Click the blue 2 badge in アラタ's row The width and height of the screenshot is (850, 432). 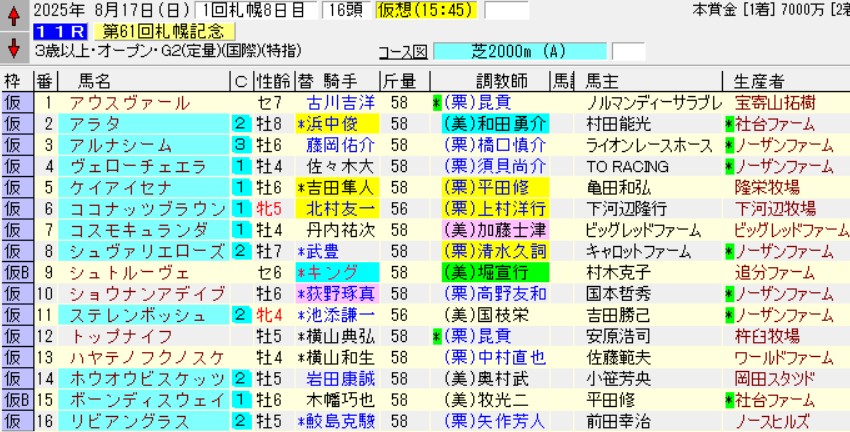tap(241, 124)
